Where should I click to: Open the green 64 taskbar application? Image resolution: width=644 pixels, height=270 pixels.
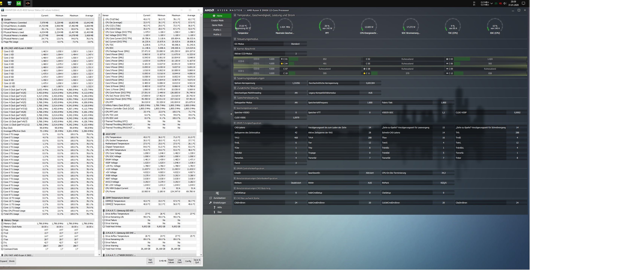click(19, 3)
